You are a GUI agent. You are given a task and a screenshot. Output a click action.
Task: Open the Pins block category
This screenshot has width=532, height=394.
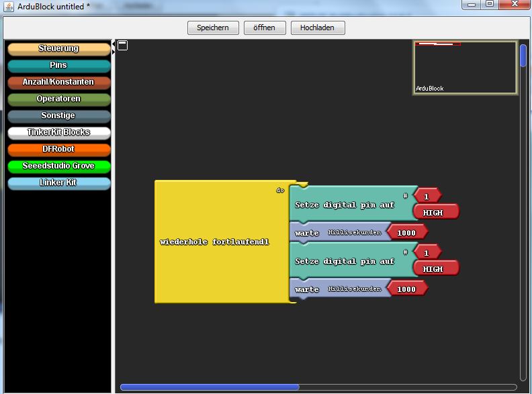(x=58, y=66)
